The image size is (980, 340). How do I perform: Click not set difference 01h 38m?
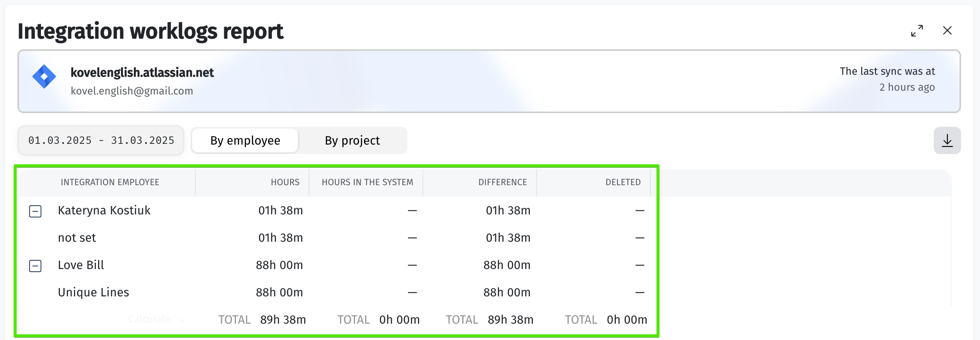pyautogui.click(x=508, y=238)
